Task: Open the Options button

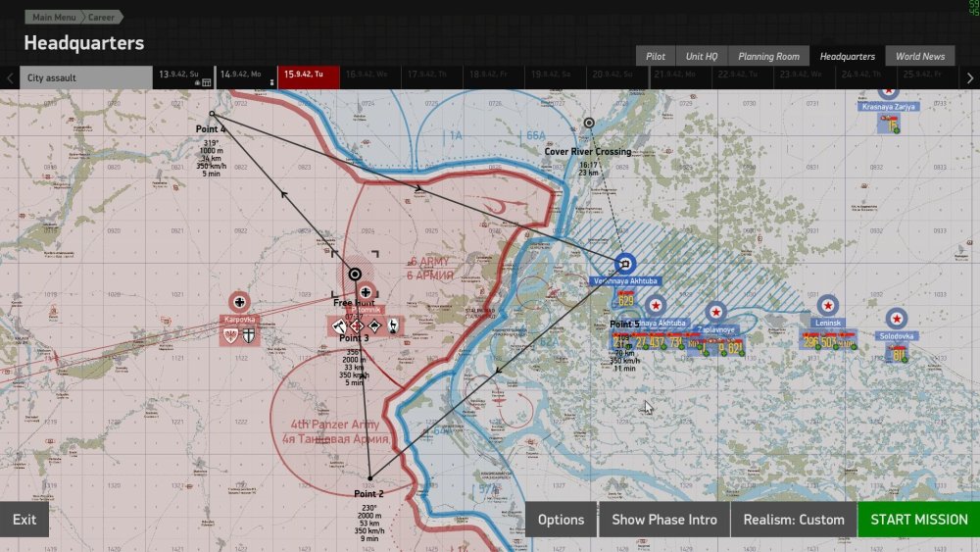Action: (x=561, y=520)
